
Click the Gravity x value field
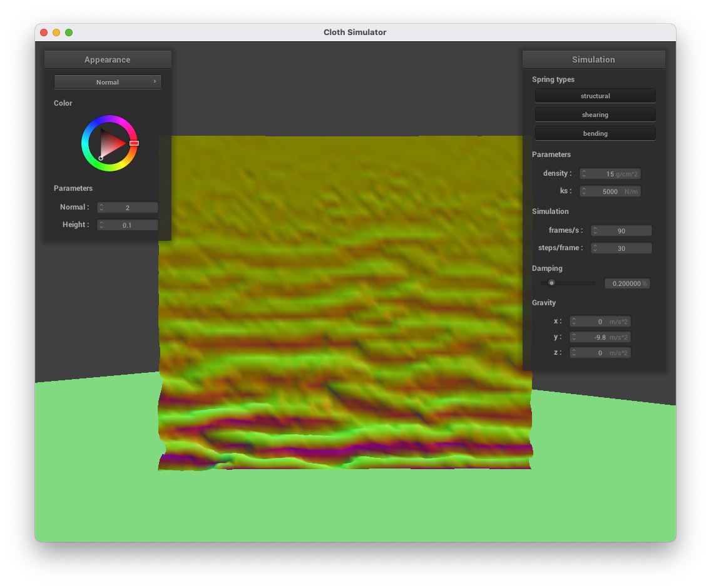(x=600, y=322)
